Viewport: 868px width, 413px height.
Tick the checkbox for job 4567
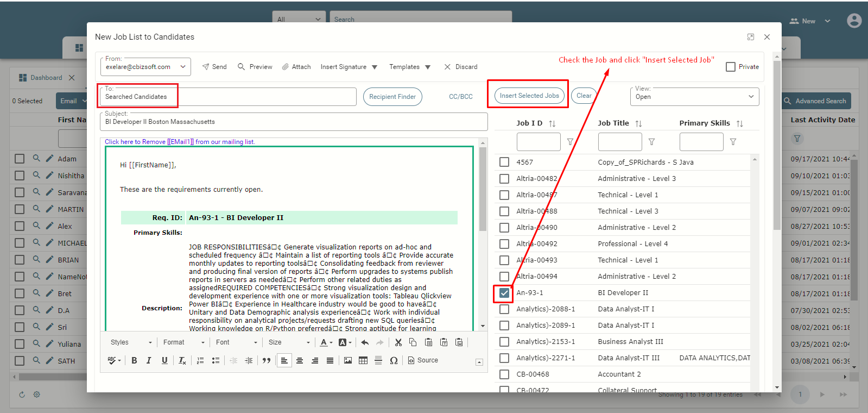pos(504,162)
